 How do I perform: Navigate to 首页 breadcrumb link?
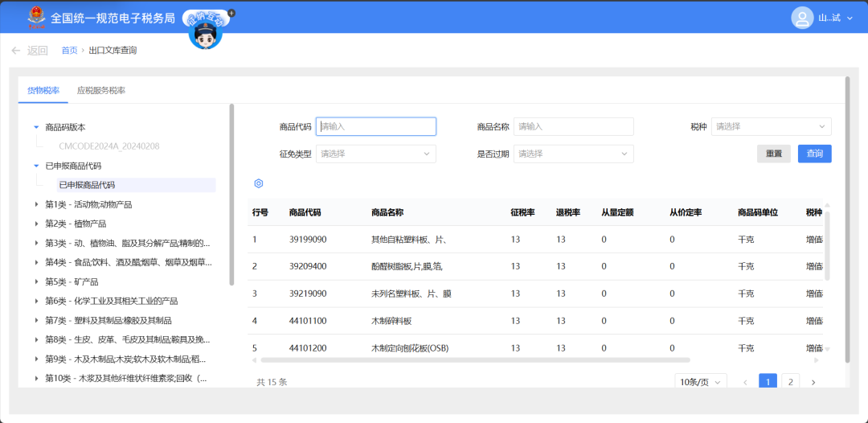point(69,51)
